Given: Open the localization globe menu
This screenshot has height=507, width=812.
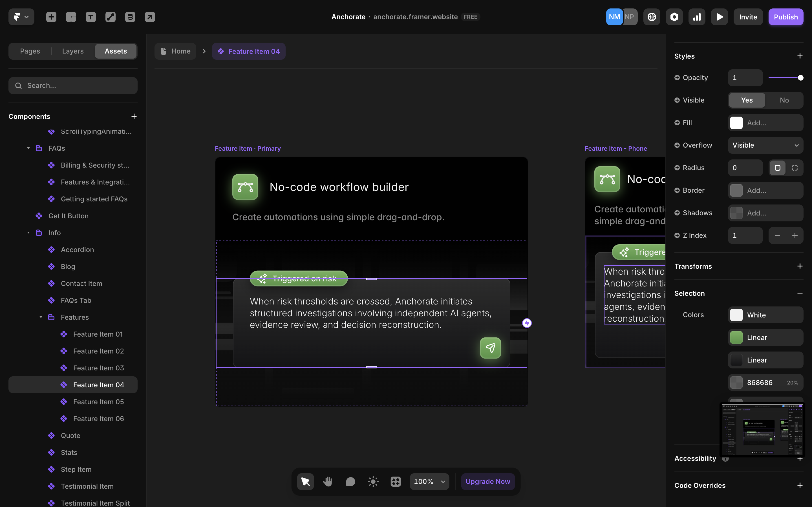Looking at the screenshot, I should [652, 17].
